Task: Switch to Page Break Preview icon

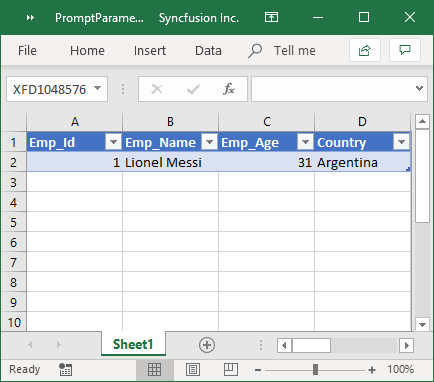Action: [231, 369]
